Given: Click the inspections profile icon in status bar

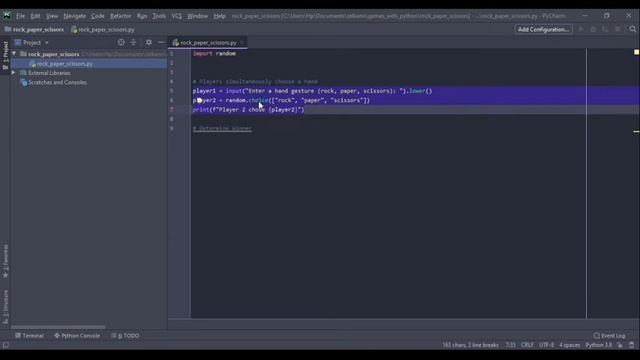Looking at the screenshot, I should point(632,345).
